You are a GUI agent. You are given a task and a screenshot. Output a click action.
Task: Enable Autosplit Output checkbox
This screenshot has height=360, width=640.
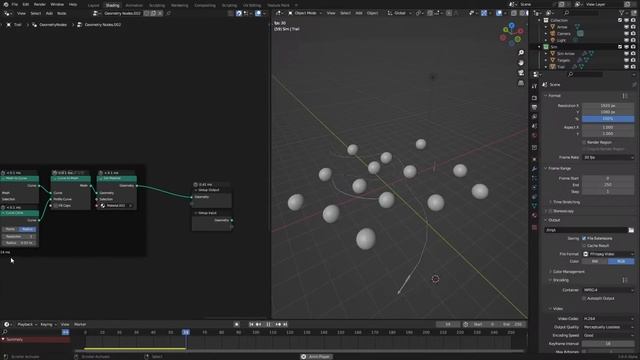(x=584, y=298)
